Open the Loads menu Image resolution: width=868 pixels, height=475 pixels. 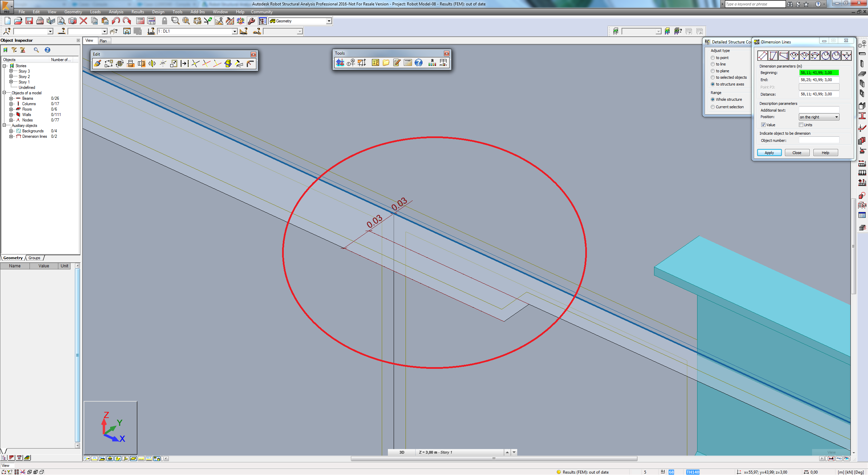95,12
